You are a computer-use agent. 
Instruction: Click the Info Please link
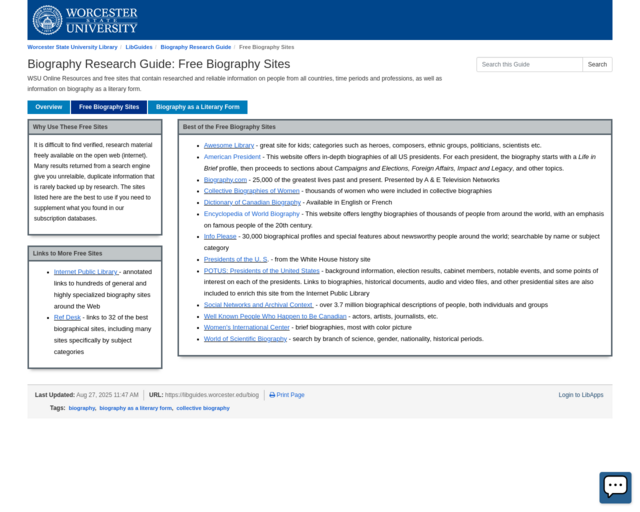pyautogui.click(x=220, y=236)
